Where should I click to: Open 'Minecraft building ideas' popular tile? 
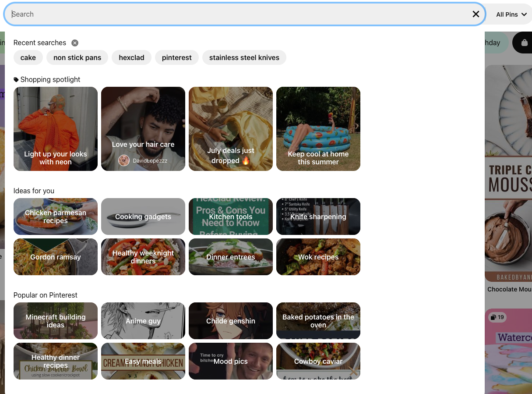56,321
